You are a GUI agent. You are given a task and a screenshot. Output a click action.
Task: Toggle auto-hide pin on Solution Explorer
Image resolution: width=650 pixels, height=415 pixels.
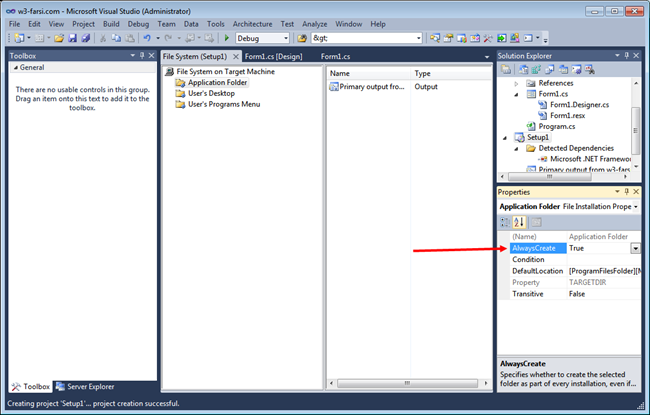pyautogui.click(x=626, y=56)
